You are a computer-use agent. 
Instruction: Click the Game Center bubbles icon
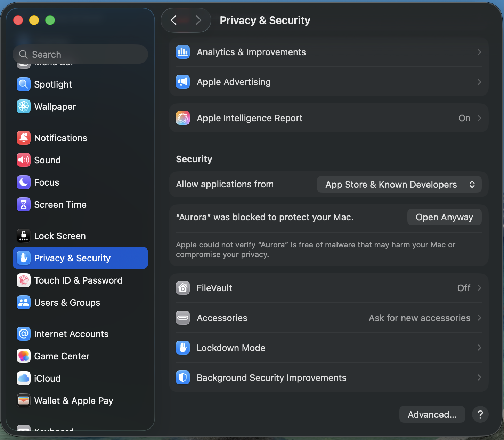[24, 356]
